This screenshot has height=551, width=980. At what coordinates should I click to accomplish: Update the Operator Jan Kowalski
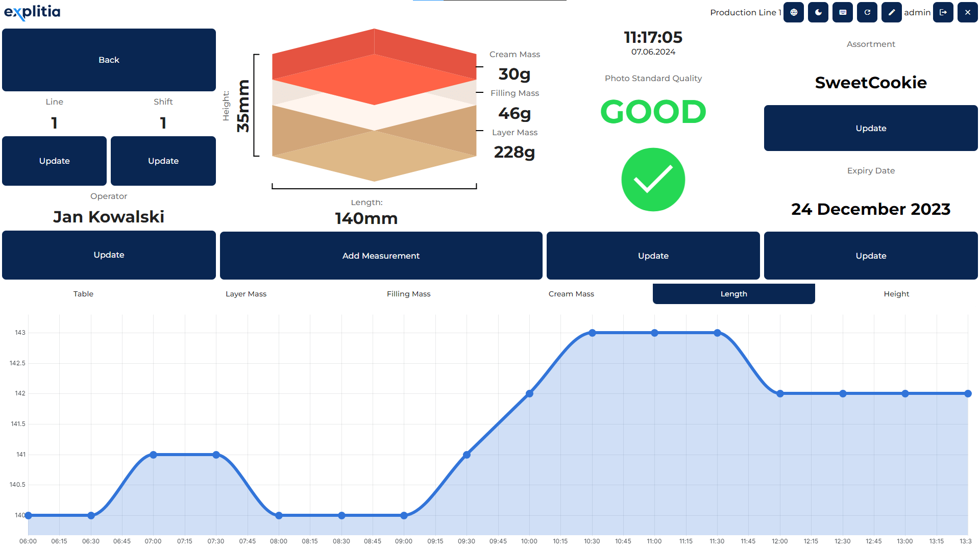tap(109, 255)
